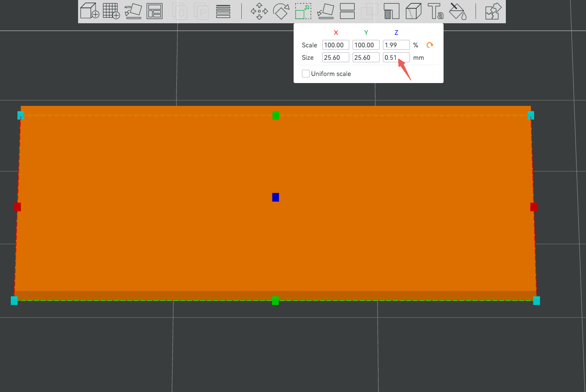The height and width of the screenshot is (392, 586).
Task: Select the Lay on face tool
Action: [x=326, y=11]
